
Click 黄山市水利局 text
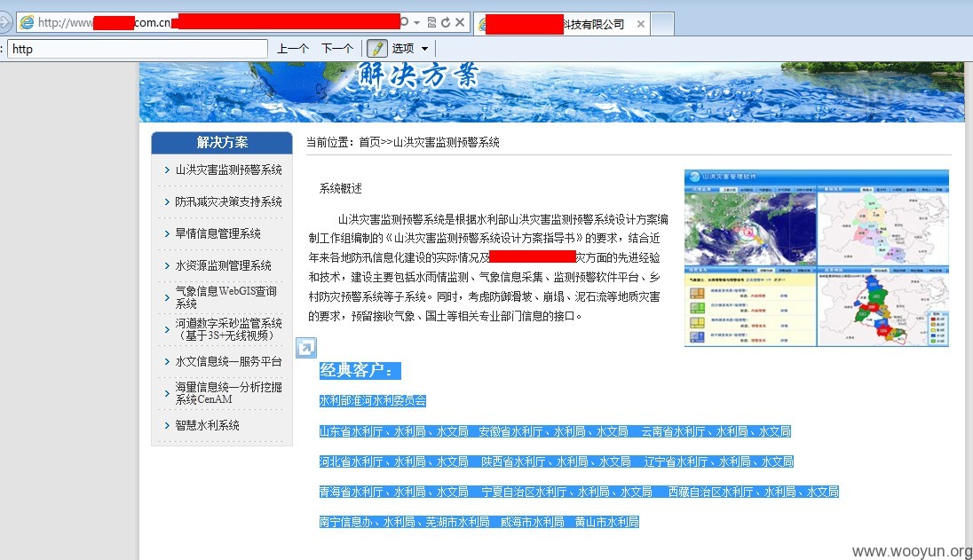[x=607, y=522]
